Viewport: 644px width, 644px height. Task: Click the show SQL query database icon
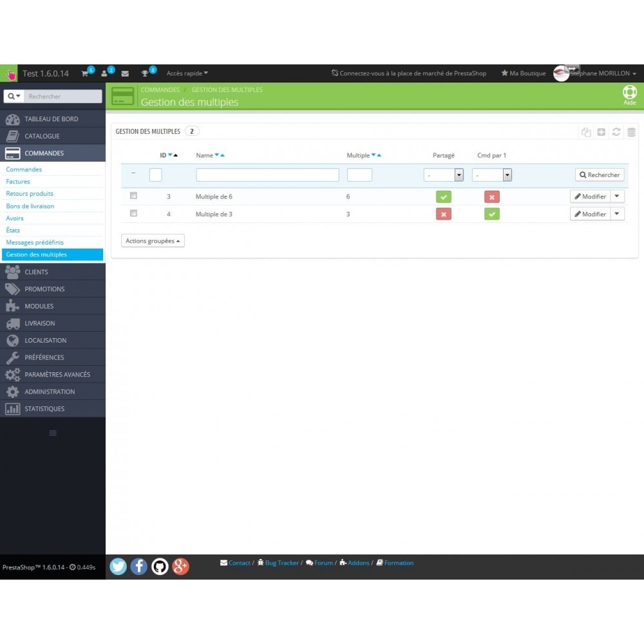[x=631, y=132]
